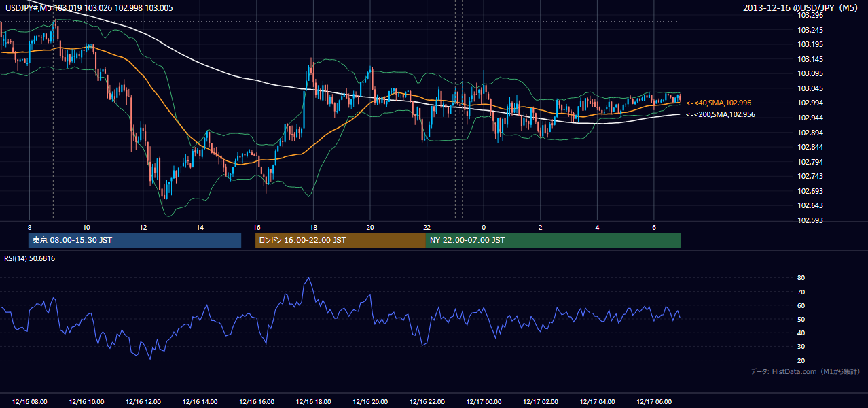Click price level 102.593 on axis
The height and width of the screenshot is (408, 868).
810,220
